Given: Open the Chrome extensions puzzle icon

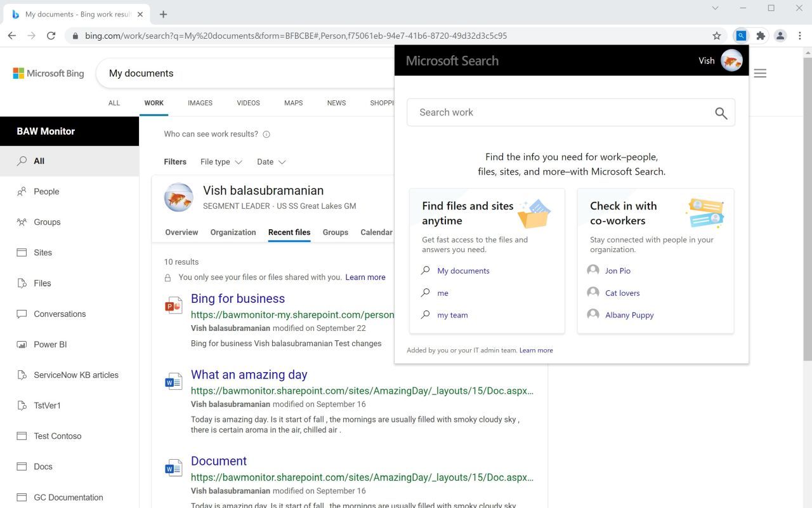Looking at the screenshot, I should [x=761, y=36].
